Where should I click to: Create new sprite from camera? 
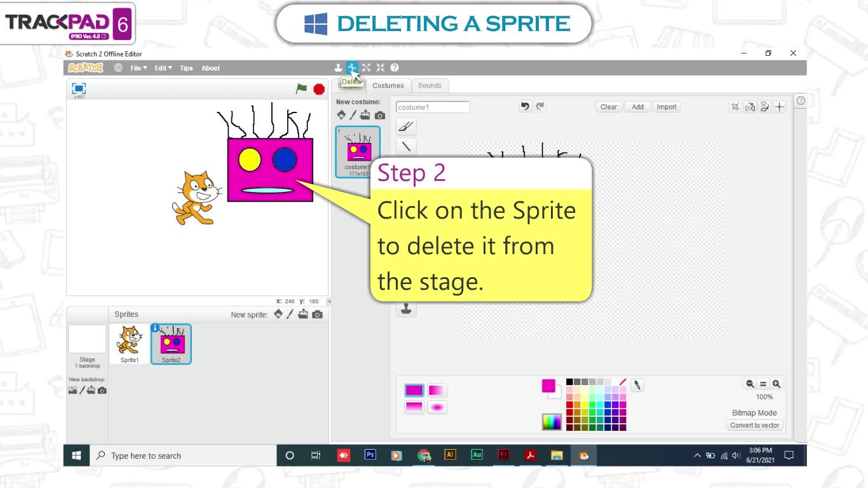tap(317, 314)
